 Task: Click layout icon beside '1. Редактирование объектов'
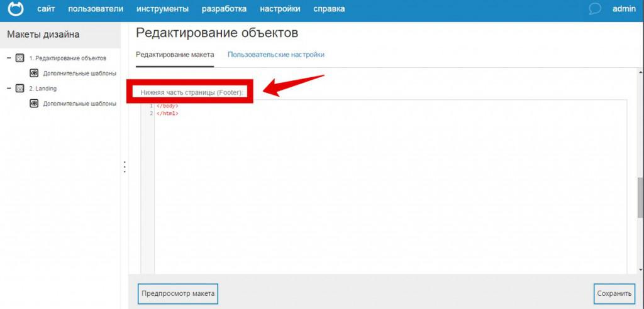click(x=19, y=58)
